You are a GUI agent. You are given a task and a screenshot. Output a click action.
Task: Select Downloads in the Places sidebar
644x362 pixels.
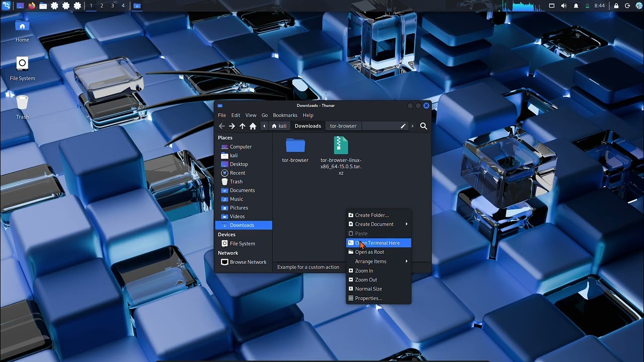[x=244, y=225]
